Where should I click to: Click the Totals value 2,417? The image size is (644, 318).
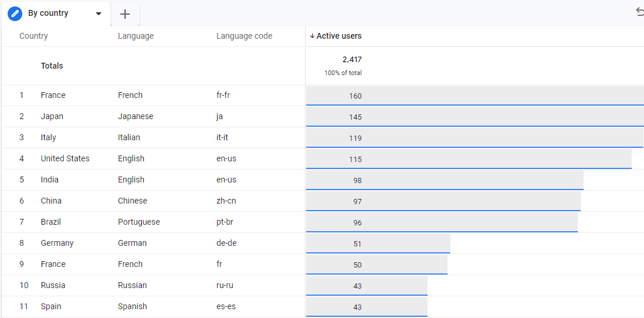click(x=352, y=60)
